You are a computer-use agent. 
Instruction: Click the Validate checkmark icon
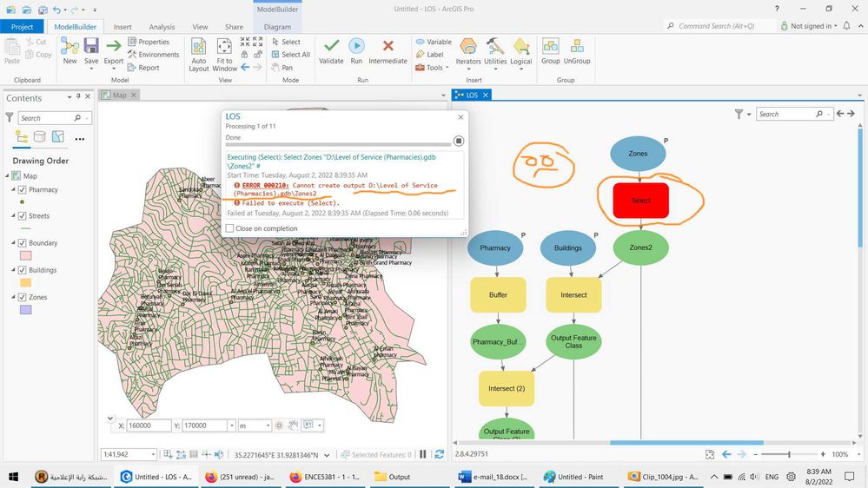[x=331, y=46]
